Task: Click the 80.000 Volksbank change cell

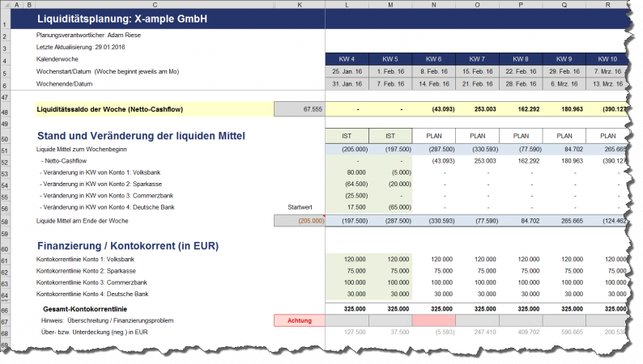Action: pyautogui.click(x=347, y=172)
